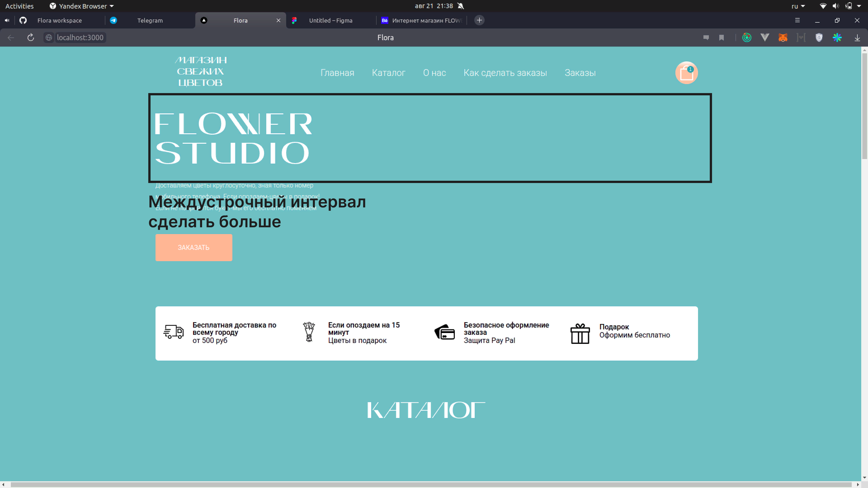
Task: Switch to Untitled – Figma tab
Action: [x=330, y=20]
